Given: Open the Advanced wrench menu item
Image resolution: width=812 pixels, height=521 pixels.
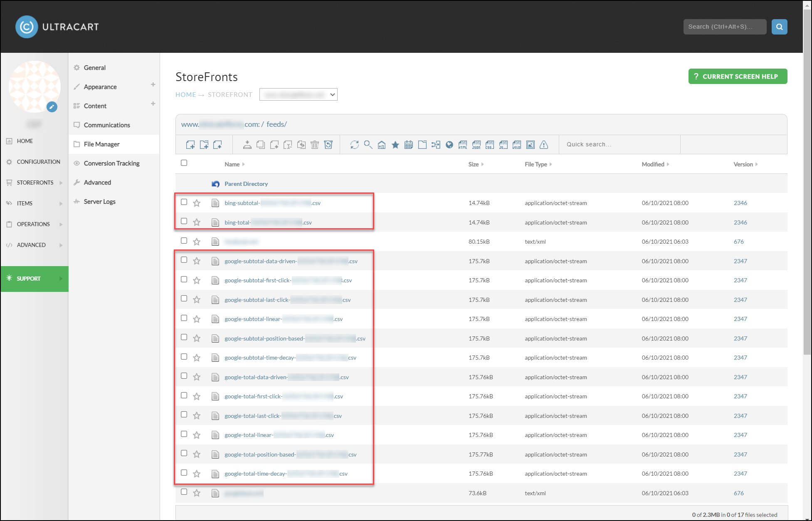Looking at the screenshot, I should click(x=97, y=183).
